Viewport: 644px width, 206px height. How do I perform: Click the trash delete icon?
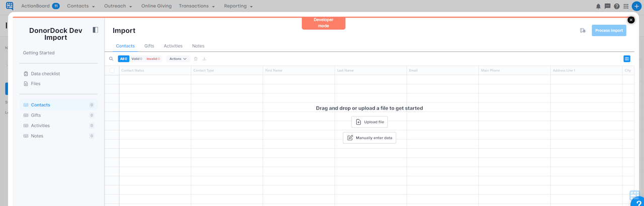196,59
